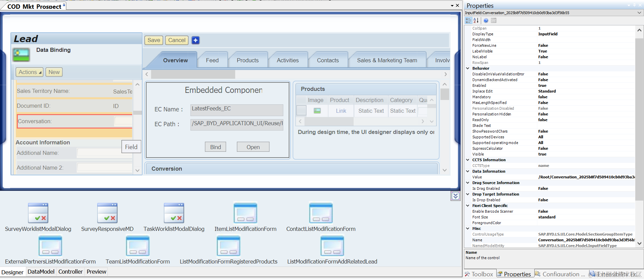Screen dimensions: 644x280
Task: Click the tab strip horizontal scrollbar thumb
Action: (x=193, y=74)
